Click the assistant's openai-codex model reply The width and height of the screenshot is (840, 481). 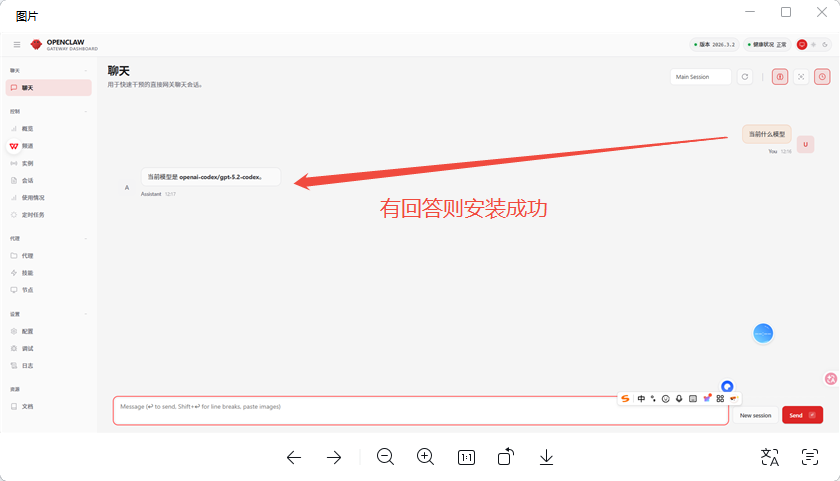click(x=211, y=177)
